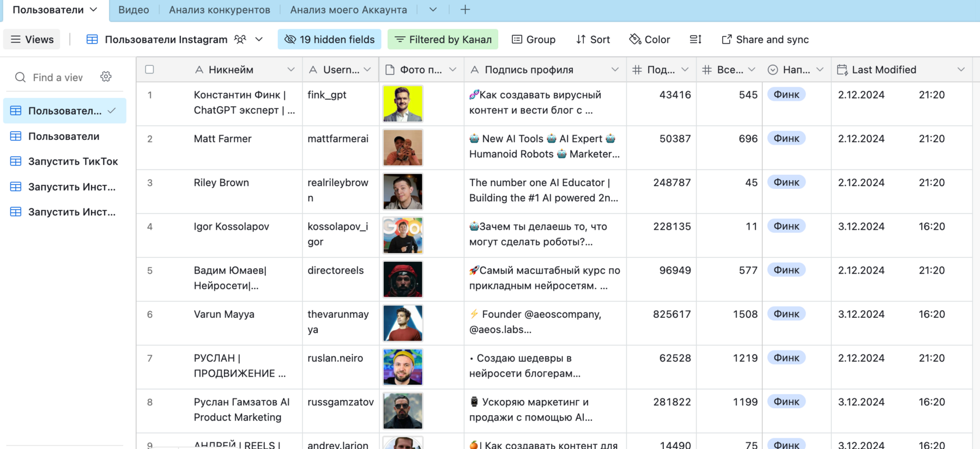Switch to the Видео tab
980x449 pixels.
point(134,10)
